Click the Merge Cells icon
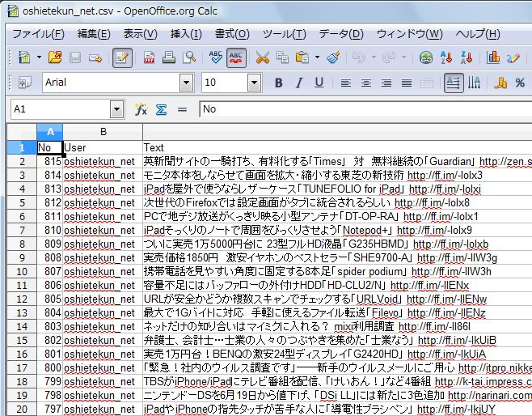Screen dimensions: 532x416 pyautogui.click(x=426, y=83)
